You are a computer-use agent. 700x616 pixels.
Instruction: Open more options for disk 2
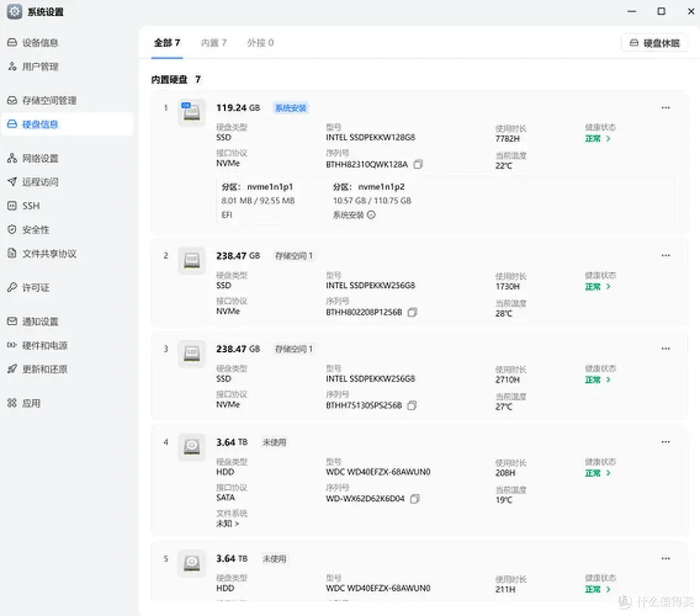666,256
